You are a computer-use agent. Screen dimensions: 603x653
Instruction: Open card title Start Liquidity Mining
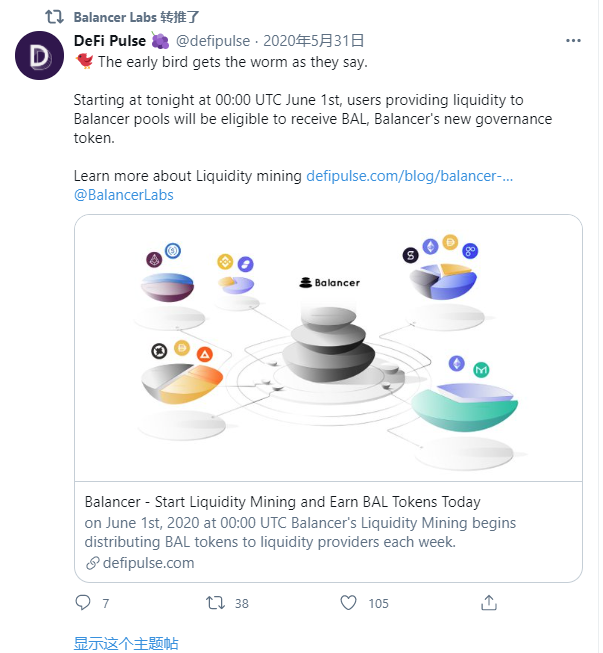pyautogui.click(x=282, y=502)
